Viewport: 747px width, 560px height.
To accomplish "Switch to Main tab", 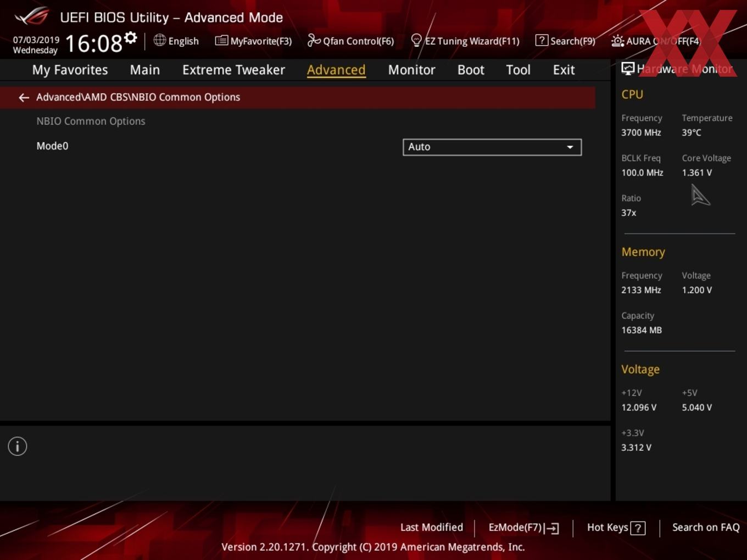I will pos(145,70).
